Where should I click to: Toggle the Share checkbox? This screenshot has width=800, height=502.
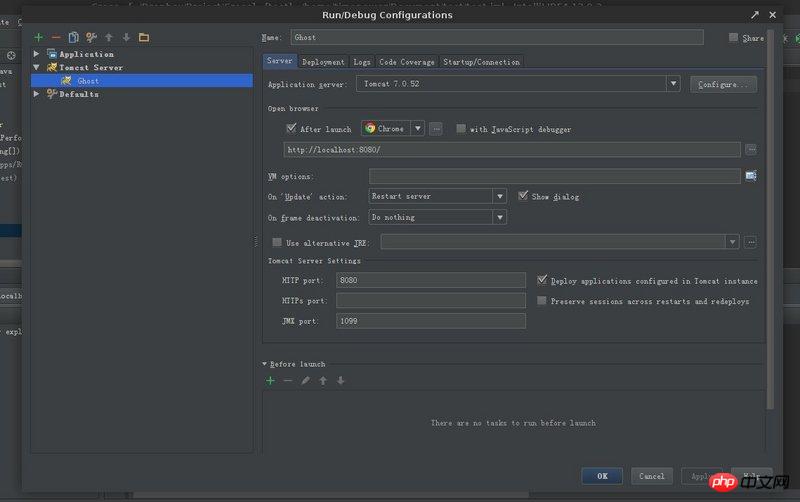click(x=733, y=37)
